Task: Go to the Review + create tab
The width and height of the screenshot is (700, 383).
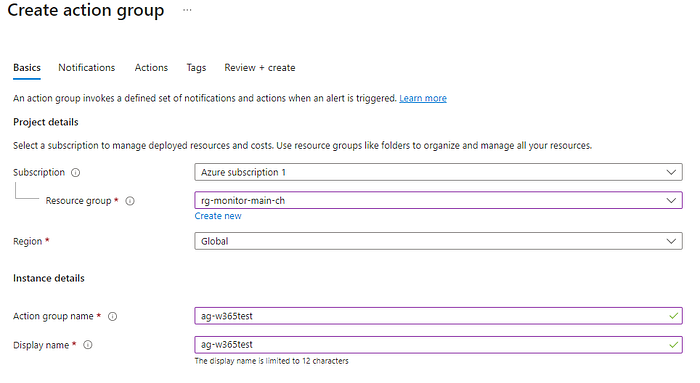Action: 260,67
